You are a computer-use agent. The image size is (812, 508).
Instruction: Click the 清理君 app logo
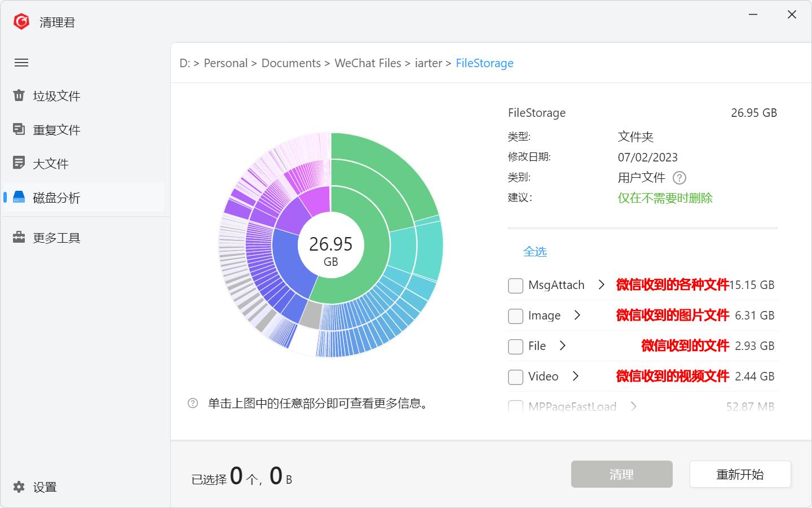click(21, 21)
